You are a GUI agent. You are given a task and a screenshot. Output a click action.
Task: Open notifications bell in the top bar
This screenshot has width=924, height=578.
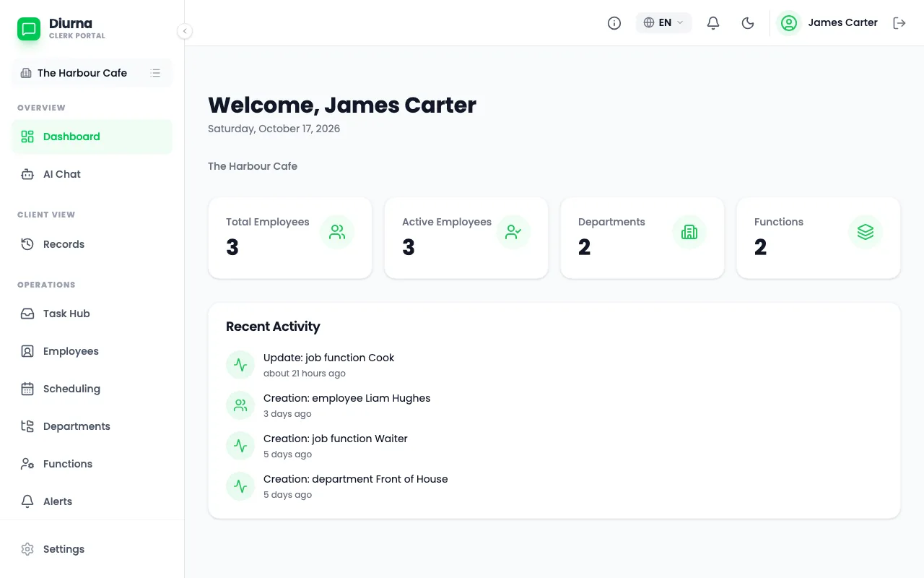[713, 23]
